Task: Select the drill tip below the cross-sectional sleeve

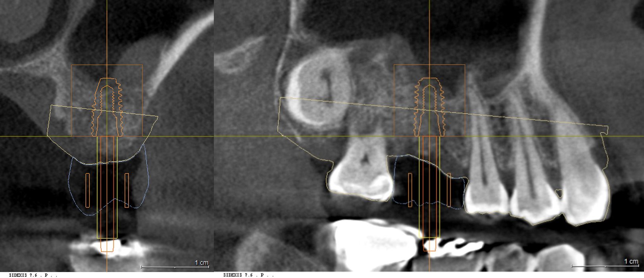Action: pos(107,245)
